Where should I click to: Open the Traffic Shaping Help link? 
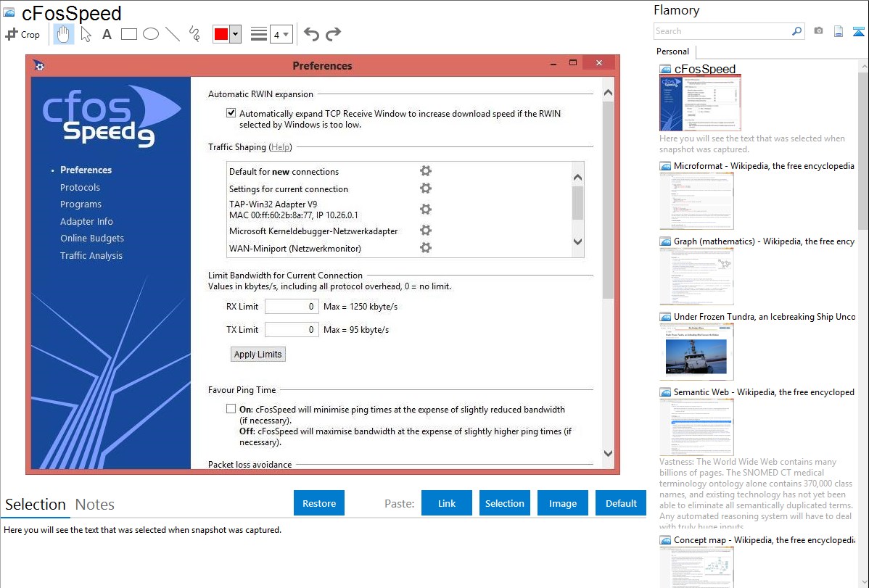click(281, 147)
